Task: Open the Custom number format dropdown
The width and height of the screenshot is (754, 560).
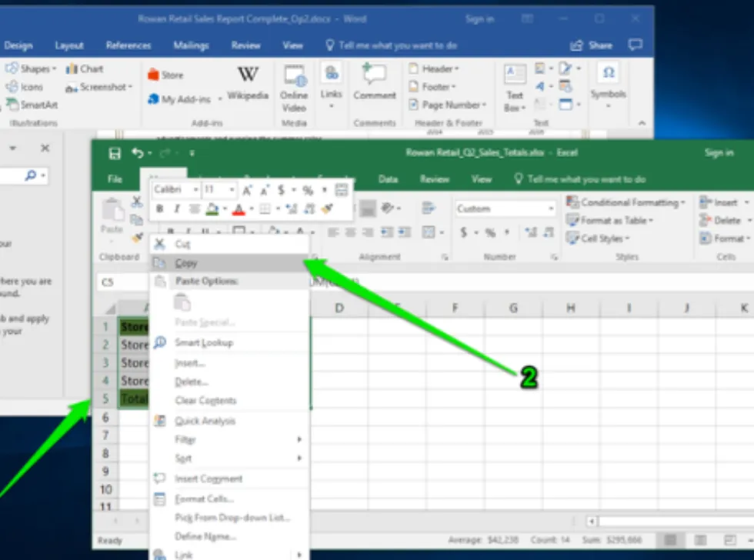Action: click(x=505, y=208)
